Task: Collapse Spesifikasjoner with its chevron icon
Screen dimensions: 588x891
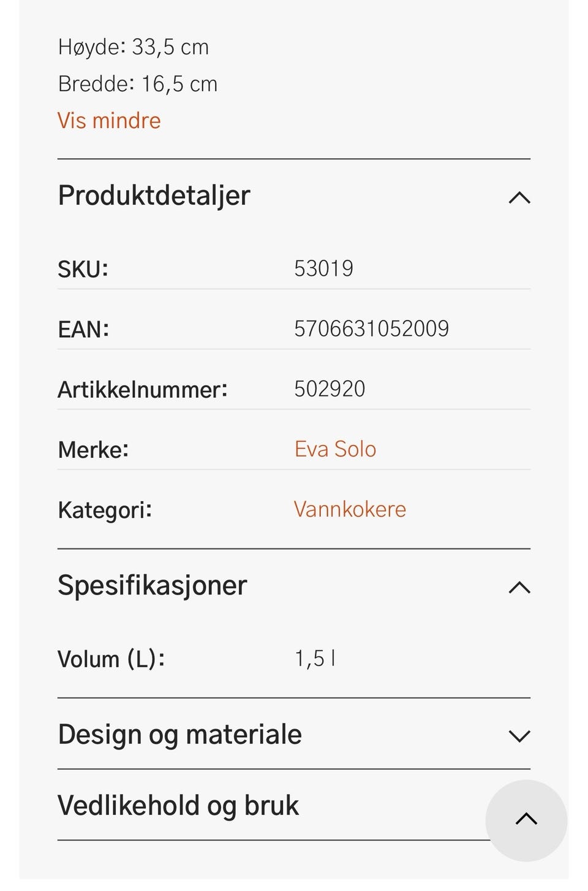Action: tap(519, 587)
